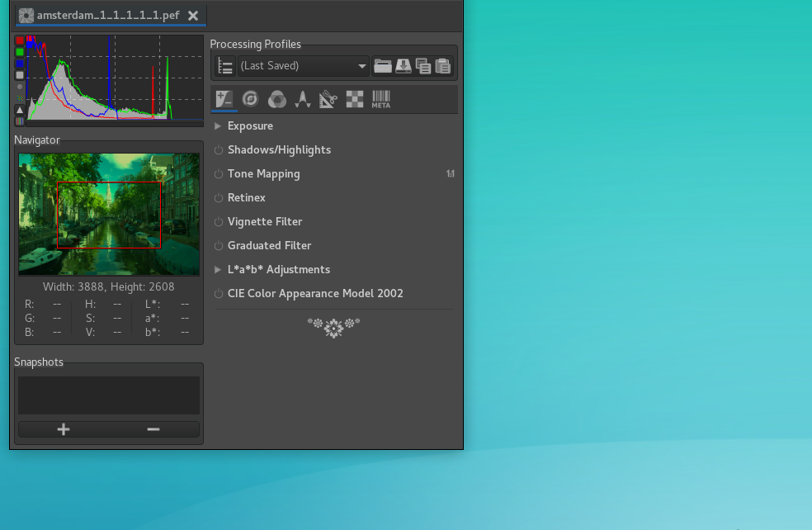Enable Vignette Filter with its power icon
The height and width of the screenshot is (530, 812).
(219, 222)
